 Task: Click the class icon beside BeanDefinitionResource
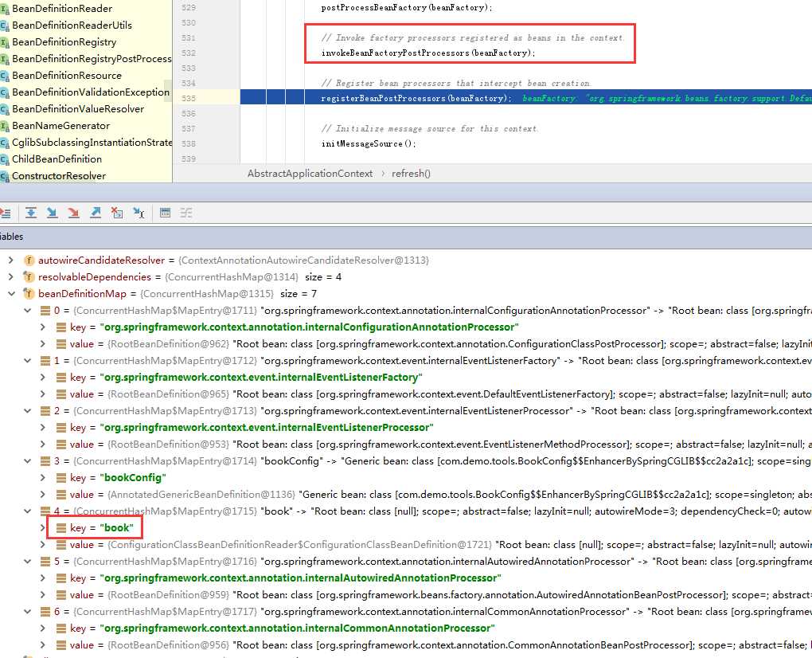tap(5, 76)
